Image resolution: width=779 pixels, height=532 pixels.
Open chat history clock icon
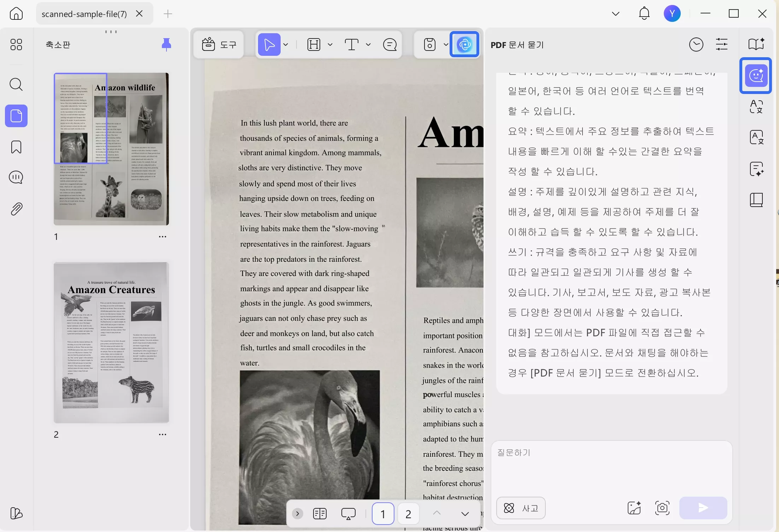[696, 45]
